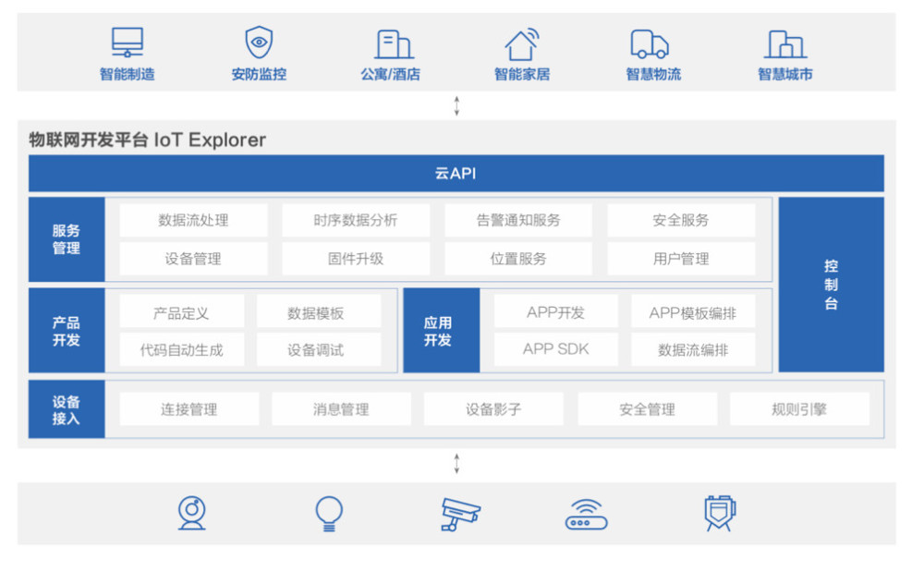Choose the 数据流编排 box
Image resolution: width=924 pixels, height=572 pixels.
click(693, 349)
